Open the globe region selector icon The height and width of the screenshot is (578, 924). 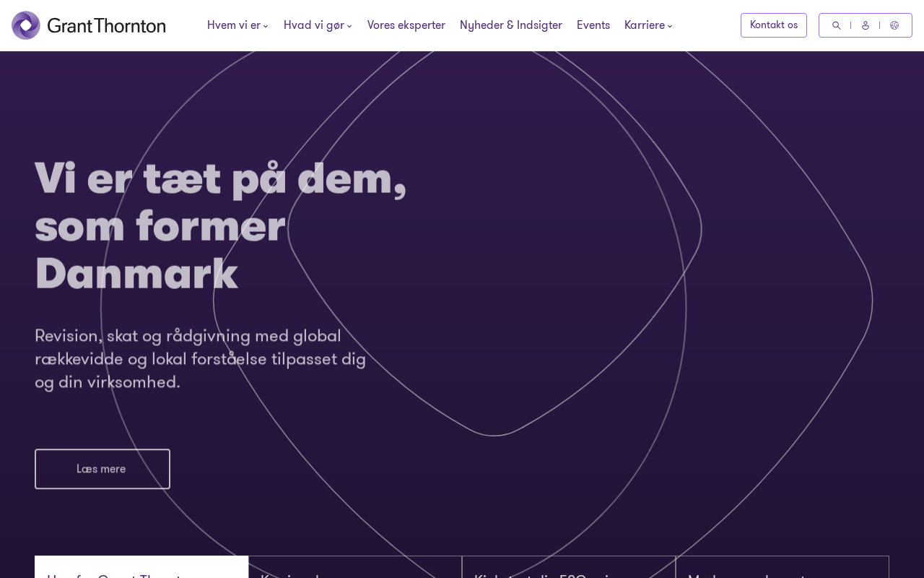pos(894,25)
